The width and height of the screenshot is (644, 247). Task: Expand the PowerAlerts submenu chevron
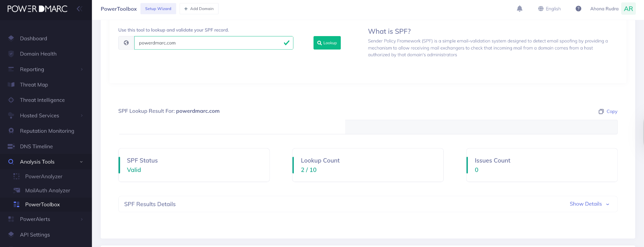(x=82, y=219)
